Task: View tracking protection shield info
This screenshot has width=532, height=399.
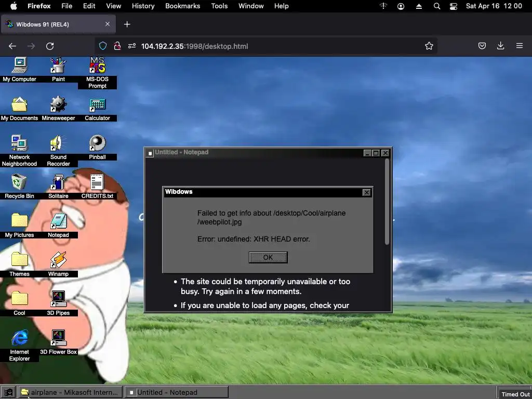Action: pyautogui.click(x=103, y=46)
